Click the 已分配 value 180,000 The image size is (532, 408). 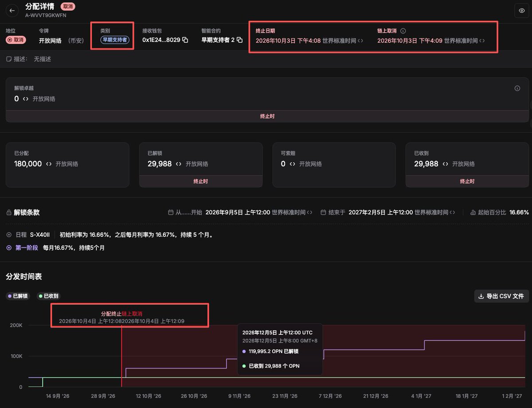click(28, 164)
